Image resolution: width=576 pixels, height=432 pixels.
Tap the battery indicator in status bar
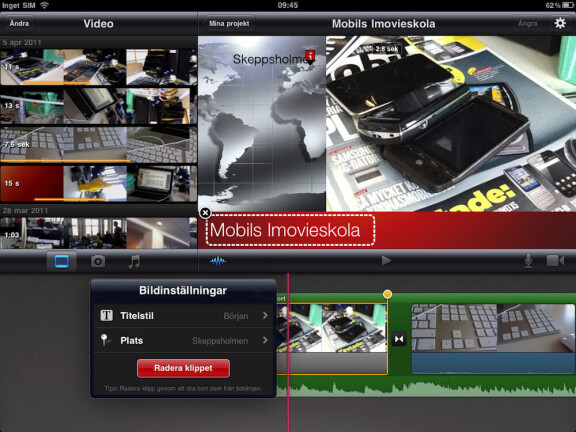pyautogui.click(x=569, y=5)
